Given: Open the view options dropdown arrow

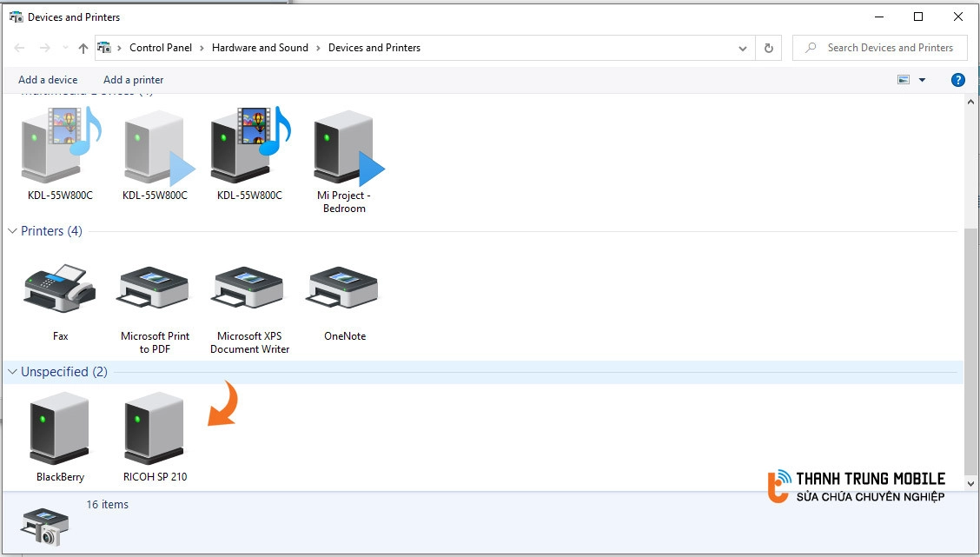Looking at the screenshot, I should [922, 80].
